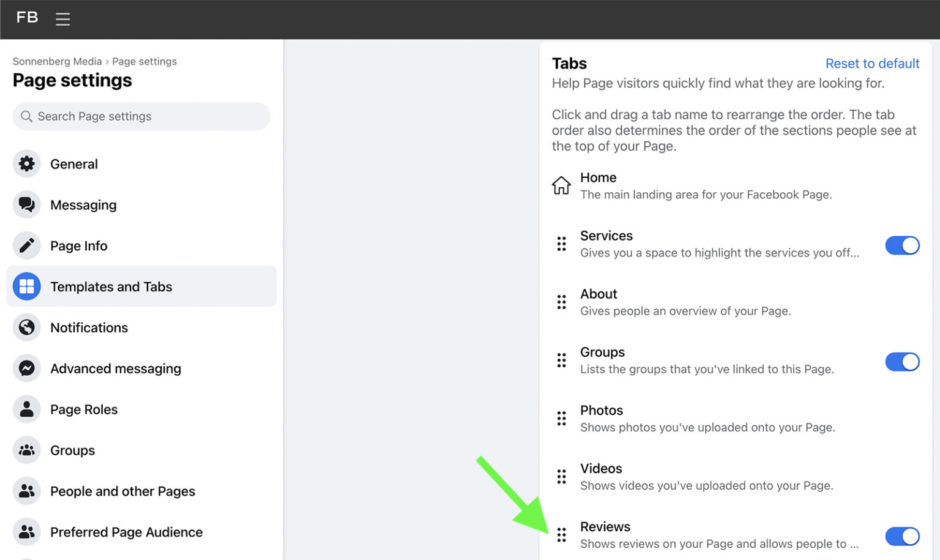Screen dimensions: 940x560
Task: Click the People and other Pages icon
Action: [26, 491]
